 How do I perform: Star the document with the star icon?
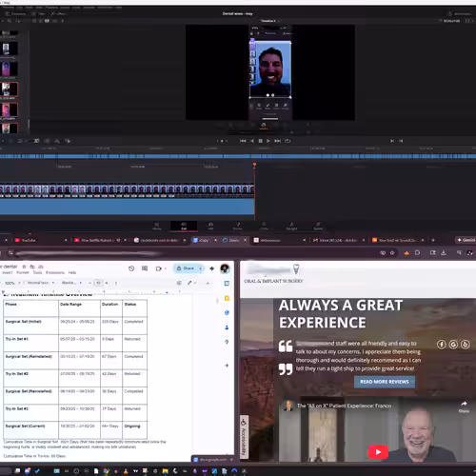[x=24, y=267]
